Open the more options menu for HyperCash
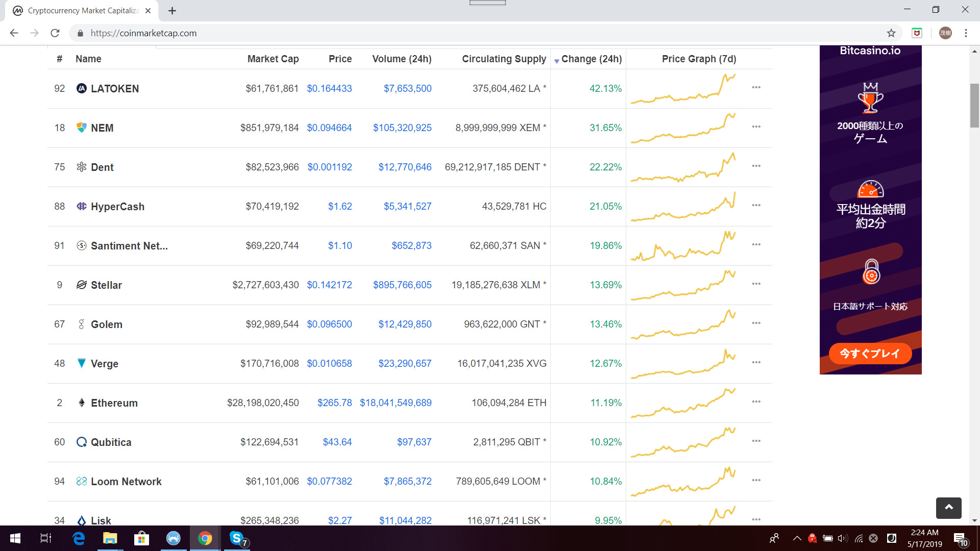The image size is (980, 551). 756,206
